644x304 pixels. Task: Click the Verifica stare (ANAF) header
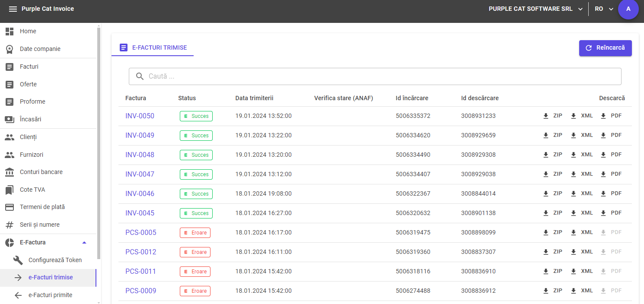(343, 98)
